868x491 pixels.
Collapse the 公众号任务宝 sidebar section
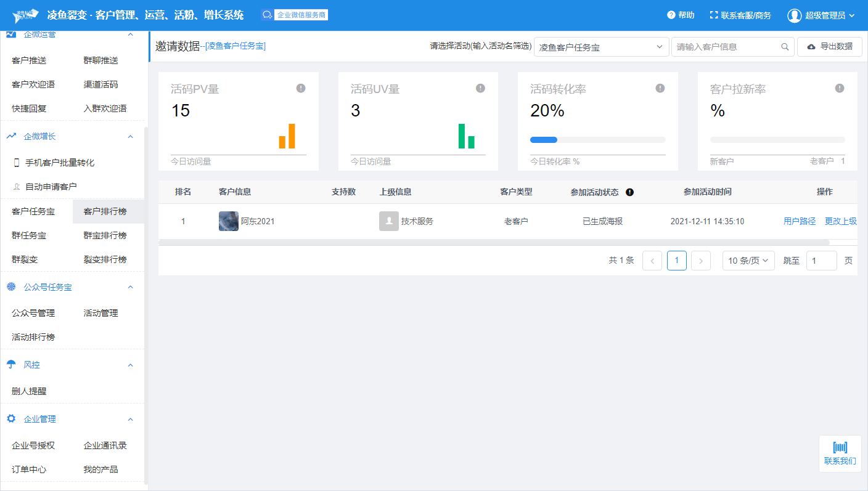[x=130, y=287]
